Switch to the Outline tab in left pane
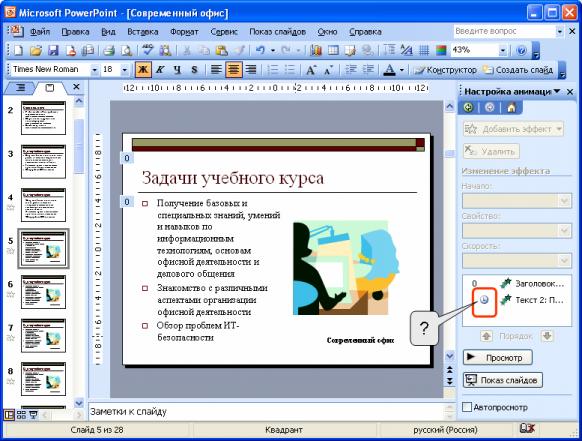 point(21,88)
